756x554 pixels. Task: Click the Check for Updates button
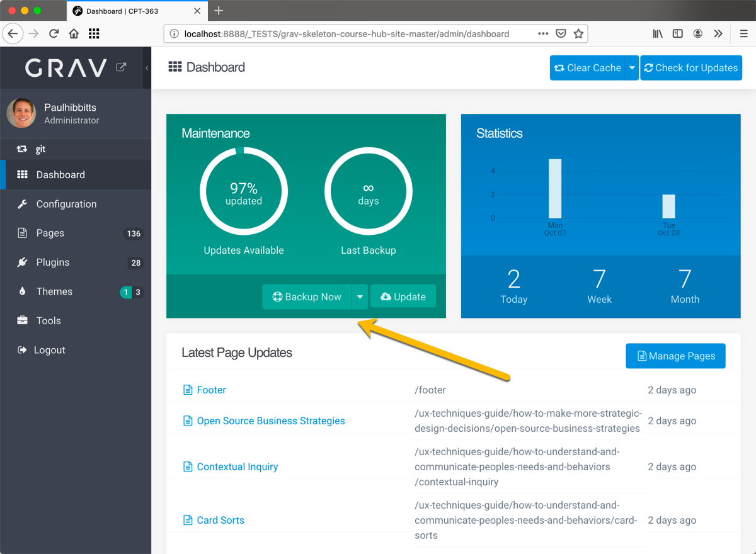691,67
